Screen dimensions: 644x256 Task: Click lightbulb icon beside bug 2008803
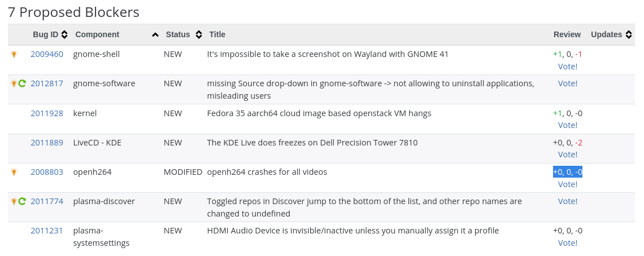[x=14, y=172]
